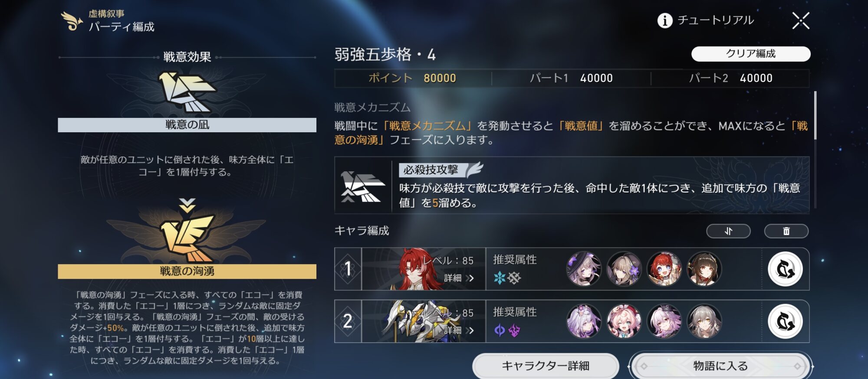This screenshot has height=379, width=868.
Task: Click the swap teams arrows button
Action: point(728,231)
